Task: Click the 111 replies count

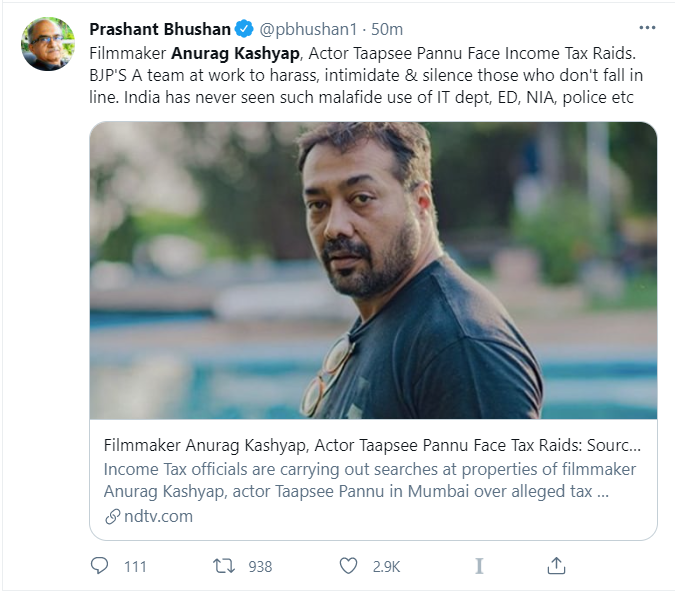Action: point(135,566)
